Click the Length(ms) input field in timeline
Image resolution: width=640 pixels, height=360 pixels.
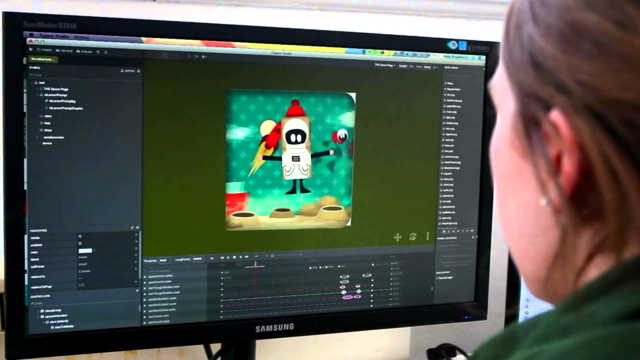point(198,259)
